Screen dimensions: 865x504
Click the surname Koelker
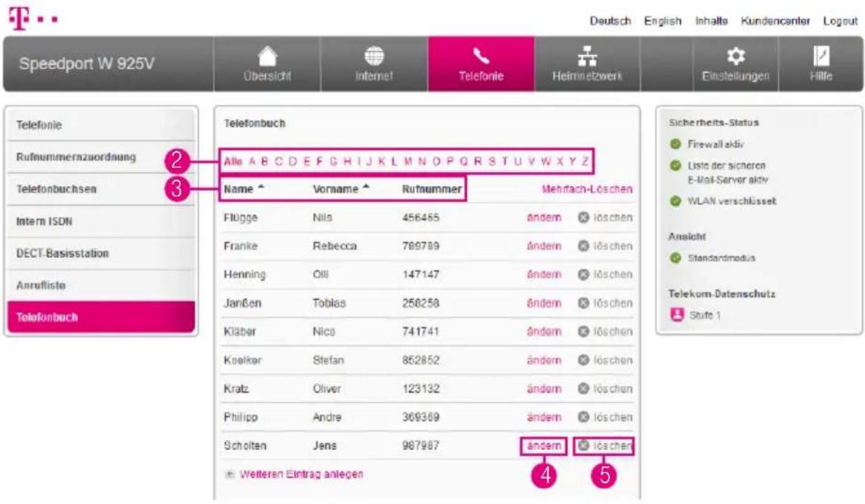click(x=241, y=360)
